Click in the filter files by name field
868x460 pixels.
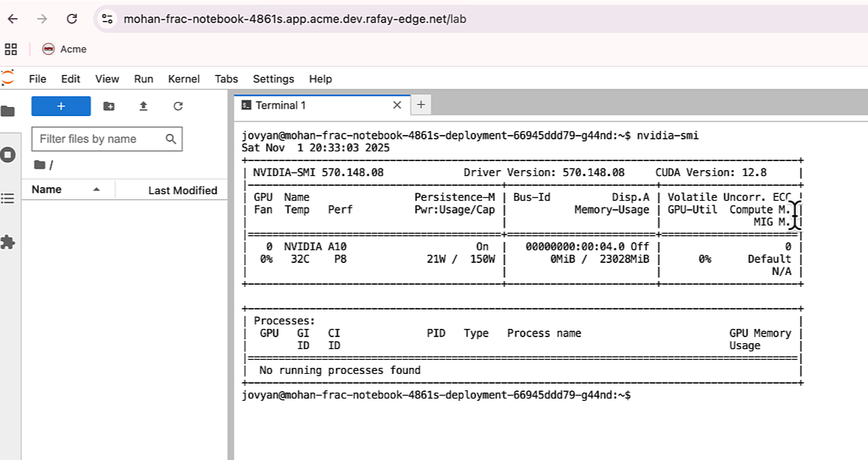[97, 139]
